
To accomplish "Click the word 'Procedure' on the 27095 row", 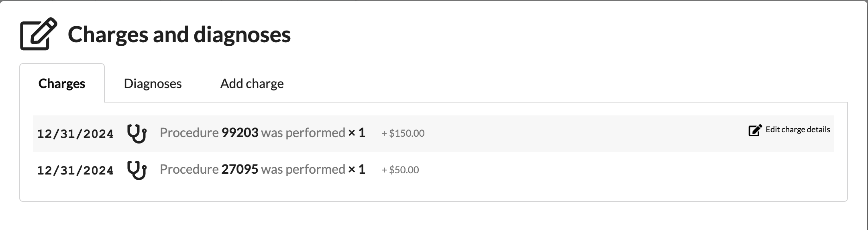I will pos(189,169).
